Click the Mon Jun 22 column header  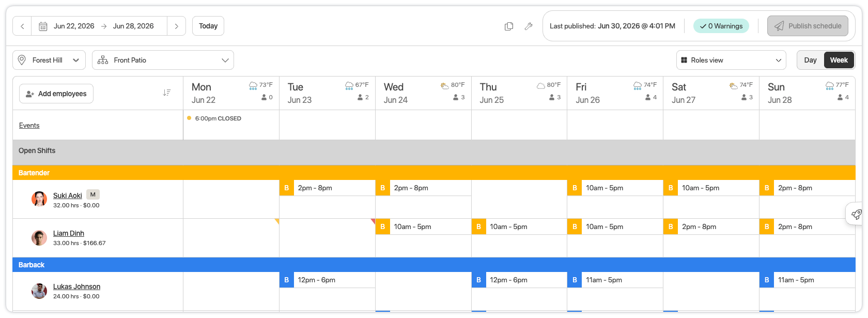[231, 93]
